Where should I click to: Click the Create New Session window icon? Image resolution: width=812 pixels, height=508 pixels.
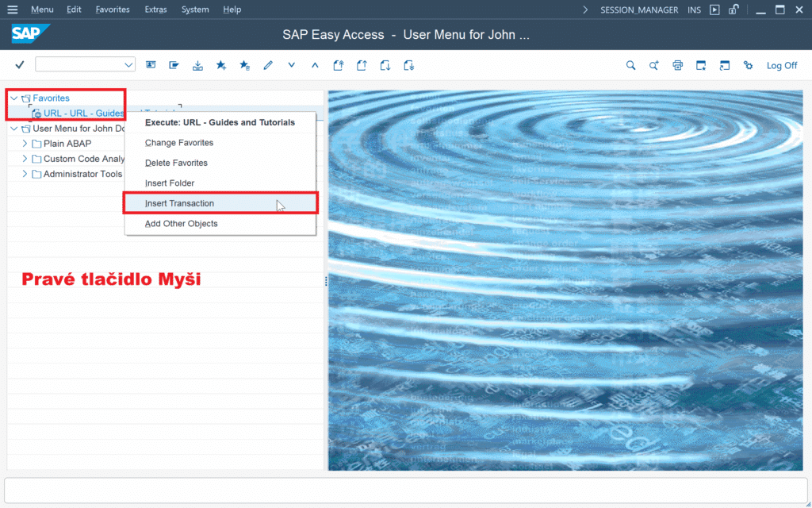[x=701, y=65]
